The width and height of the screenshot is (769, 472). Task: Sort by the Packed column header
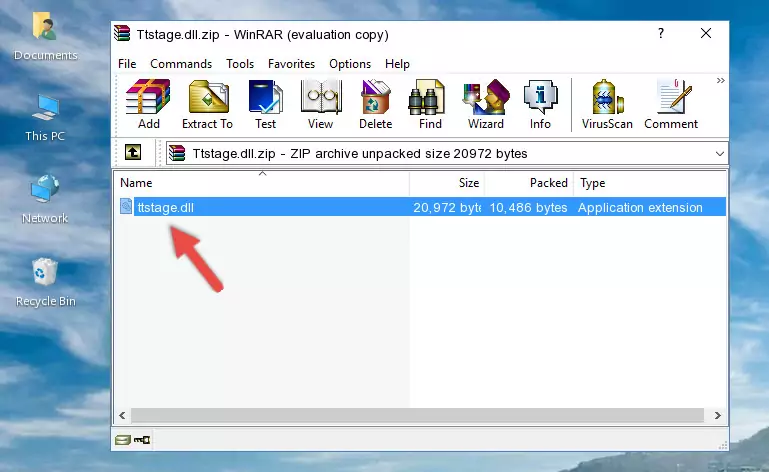click(x=529, y=183)
